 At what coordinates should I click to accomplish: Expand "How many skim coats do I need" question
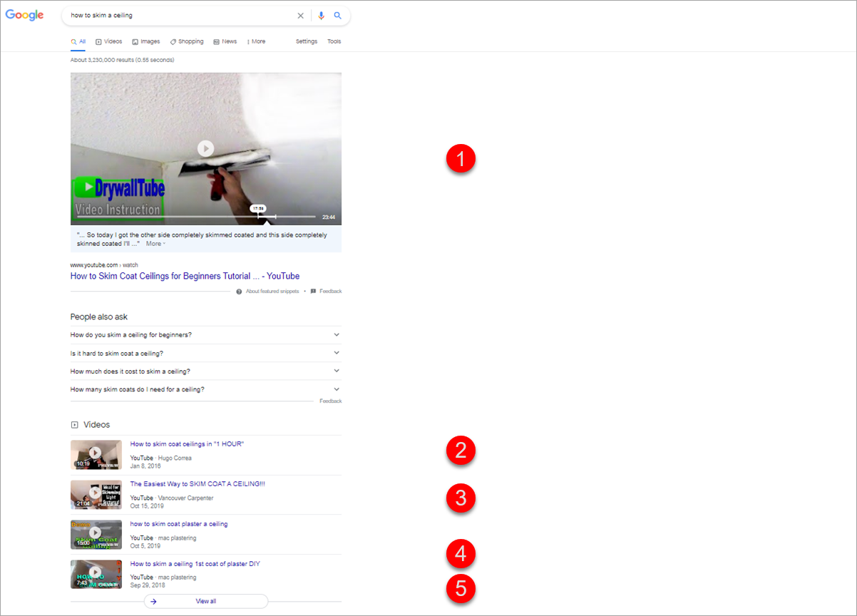click(337, 389)
